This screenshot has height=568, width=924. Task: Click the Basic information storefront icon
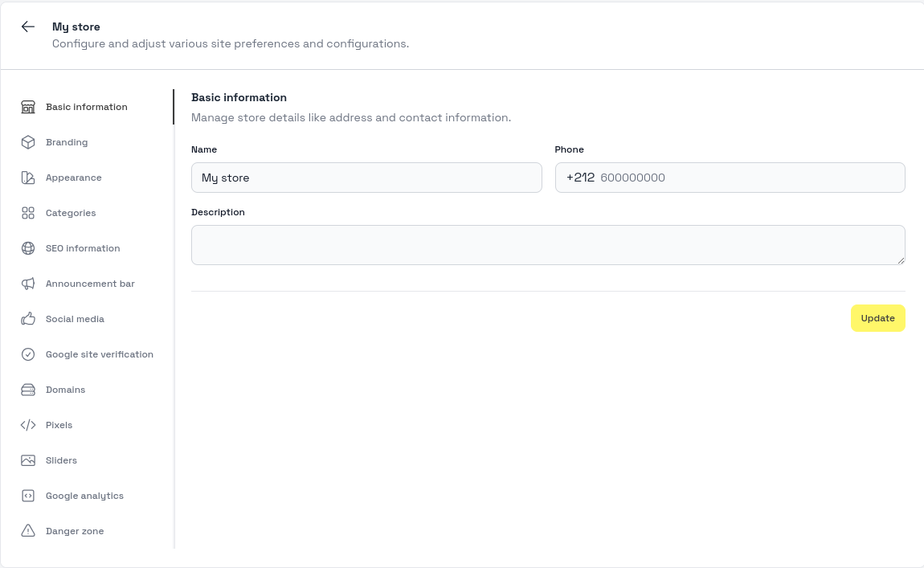[28, 107]
